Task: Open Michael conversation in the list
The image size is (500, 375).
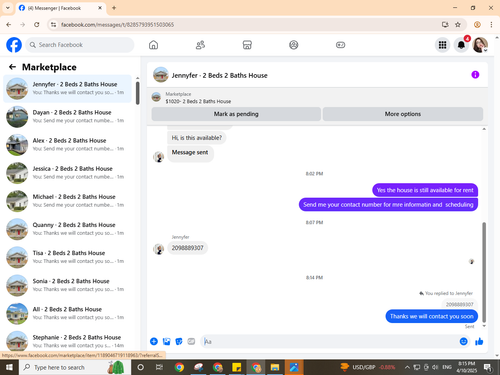Action: click(67, 201)
